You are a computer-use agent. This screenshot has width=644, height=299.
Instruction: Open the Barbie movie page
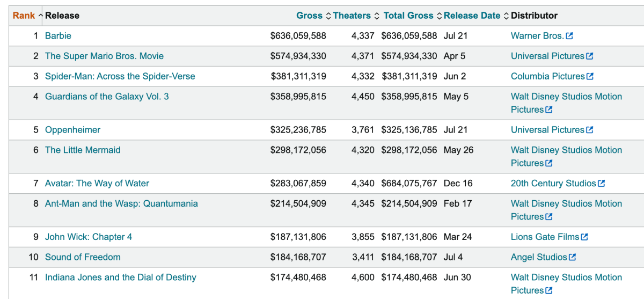tap(58, 36)
